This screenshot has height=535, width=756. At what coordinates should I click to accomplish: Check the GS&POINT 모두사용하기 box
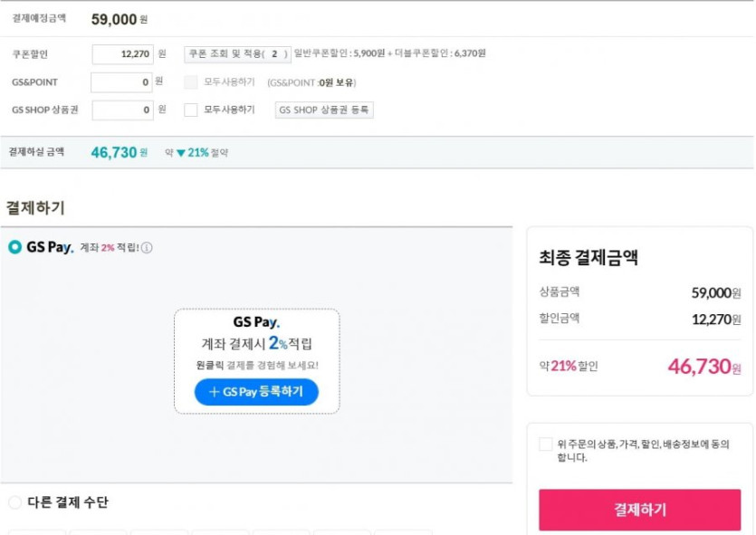[191, 82]
